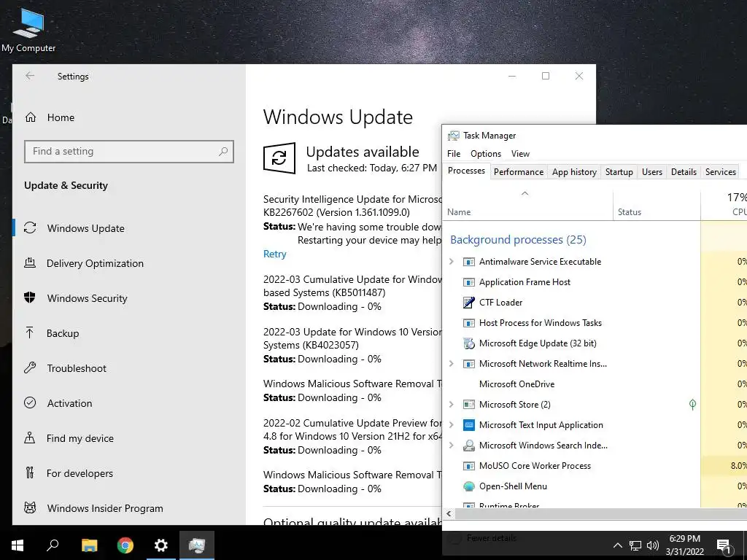Select MoUSO Core Worker Process row

(595, 466)
